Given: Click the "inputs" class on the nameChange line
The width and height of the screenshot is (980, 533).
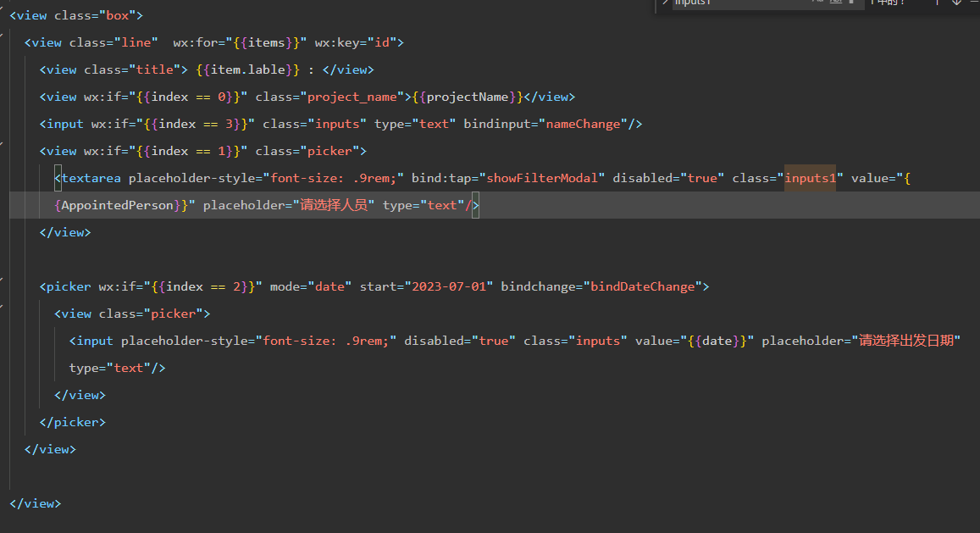Looking at the screenshot, I should click(x=337, y=124).
